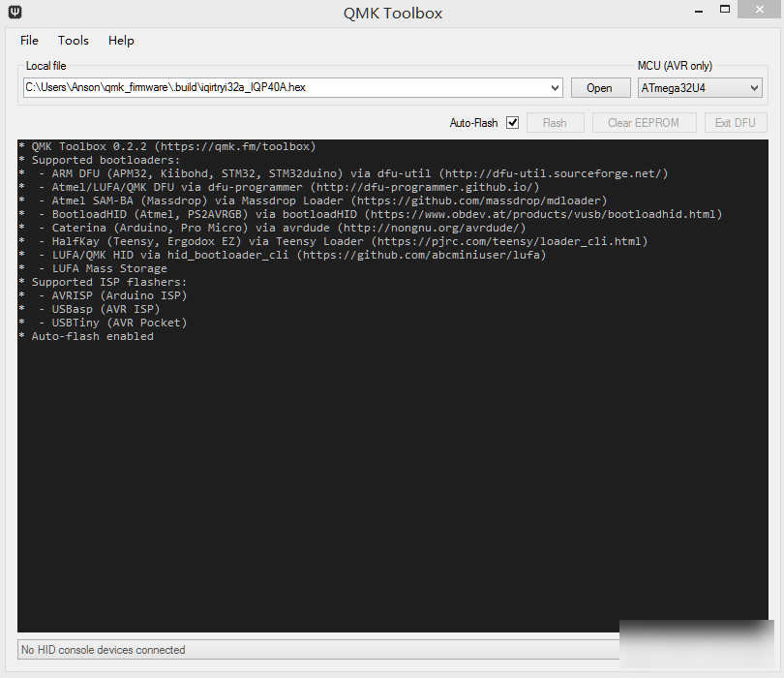Toggle the Auto-Flash checkbox

click(512, 123)
